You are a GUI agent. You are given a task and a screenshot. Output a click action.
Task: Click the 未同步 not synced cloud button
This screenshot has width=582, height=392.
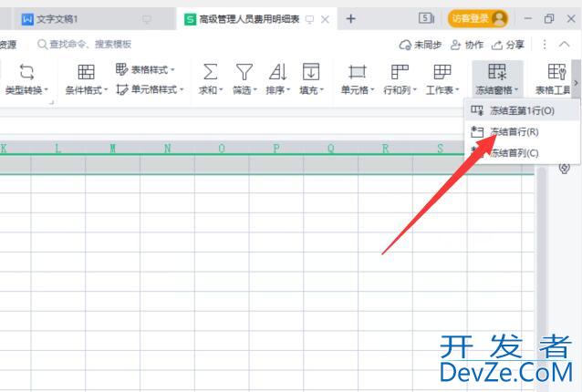(x=421, y=45)
